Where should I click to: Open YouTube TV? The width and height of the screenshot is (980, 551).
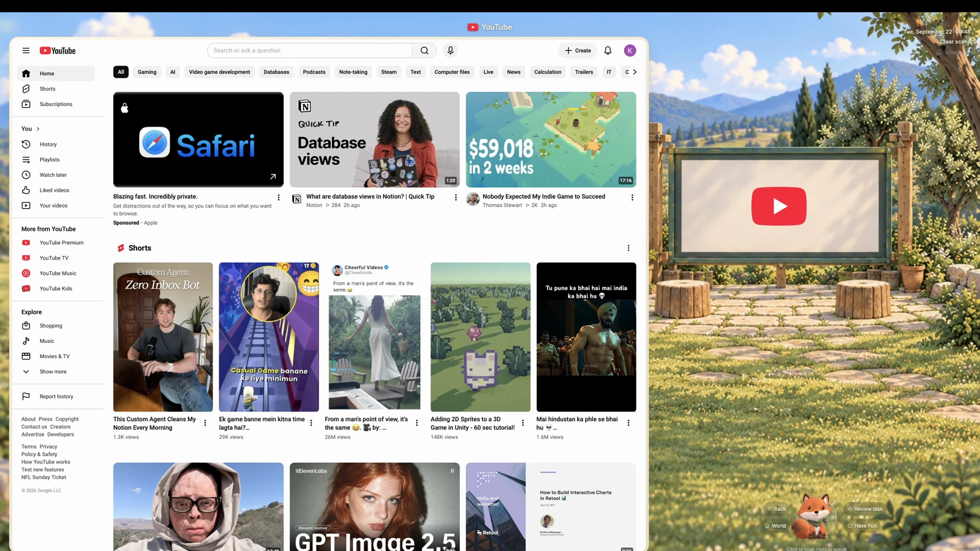56,258
